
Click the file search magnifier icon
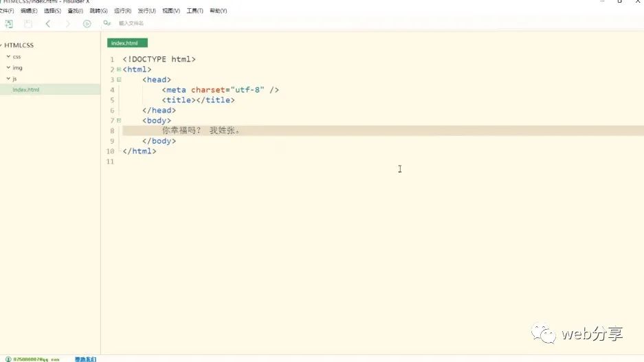(107, 23)
